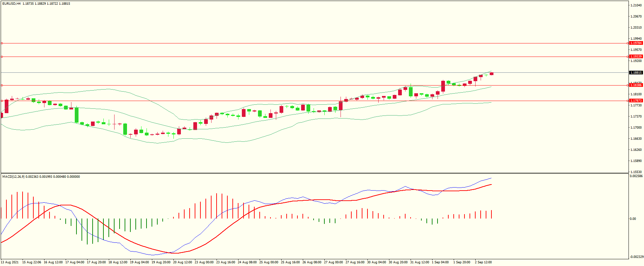The image size is (644, 266).
Task: Click the 1.17370 price scale value
Action: [636, 117]
